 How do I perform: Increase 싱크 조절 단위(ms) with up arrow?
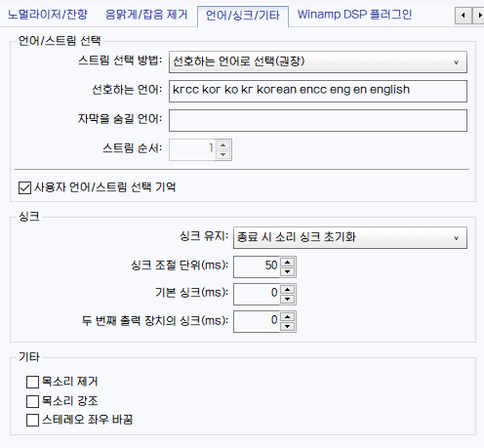click(x=288, y=263)
